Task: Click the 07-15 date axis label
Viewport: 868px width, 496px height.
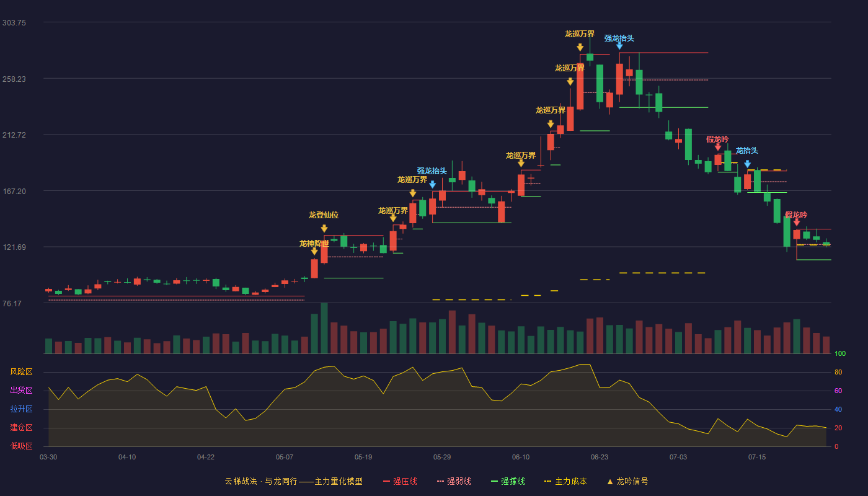Action: coord(757,457)
